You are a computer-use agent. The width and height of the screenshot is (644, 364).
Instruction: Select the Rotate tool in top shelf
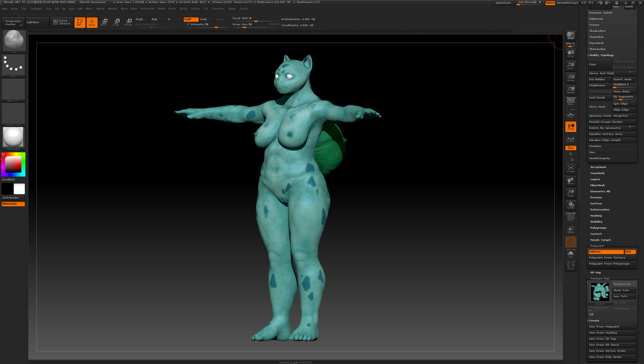point(128,22)
